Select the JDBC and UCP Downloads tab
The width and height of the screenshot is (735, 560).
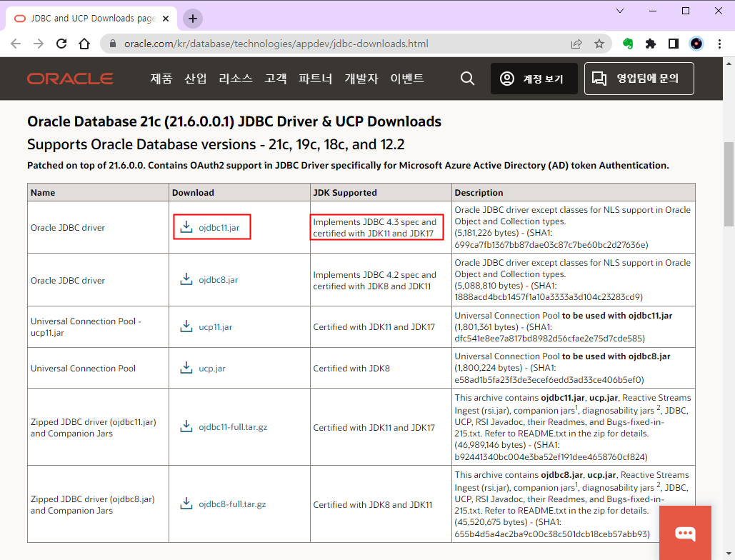pos(92,19)
